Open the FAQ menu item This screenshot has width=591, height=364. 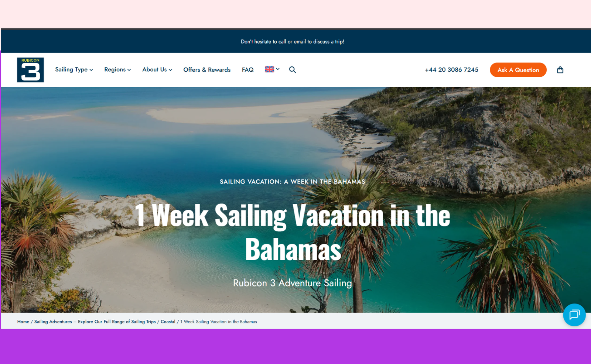pos(247,70)
